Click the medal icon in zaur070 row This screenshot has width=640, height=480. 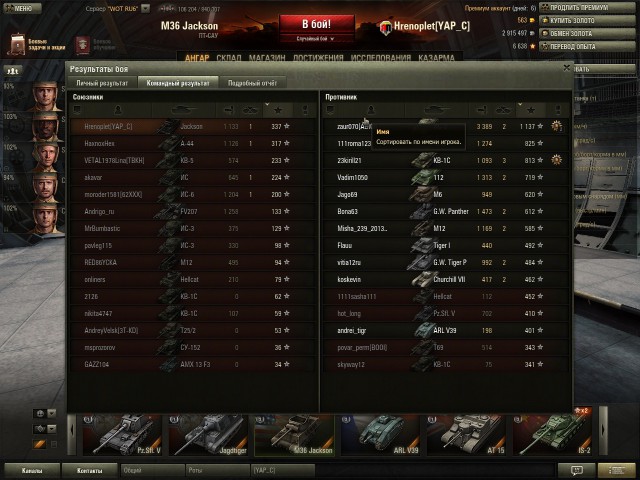557,126
